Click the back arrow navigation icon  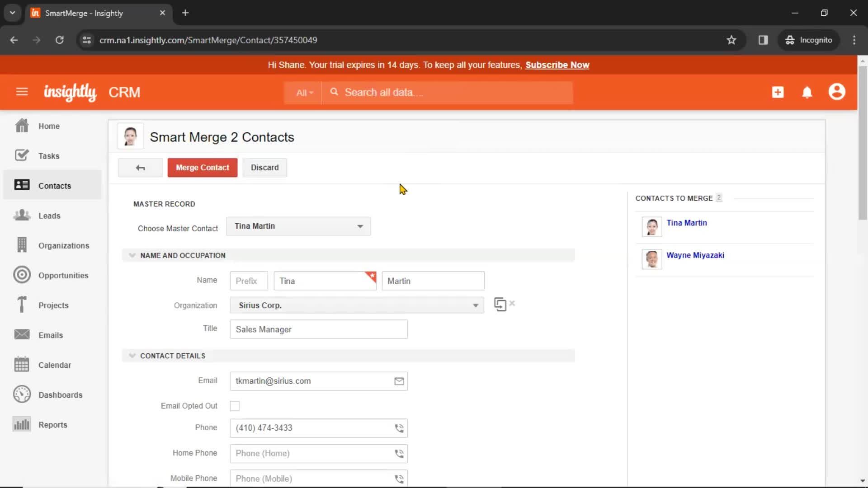click(140, 168)
